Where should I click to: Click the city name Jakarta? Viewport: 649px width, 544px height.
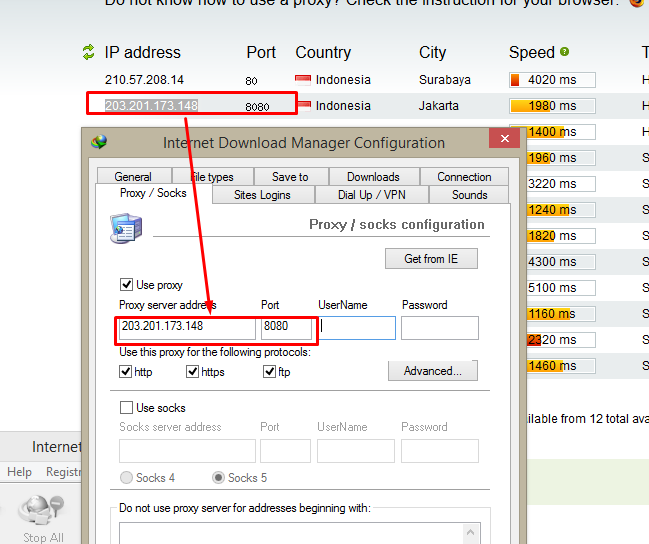point(439,106)
